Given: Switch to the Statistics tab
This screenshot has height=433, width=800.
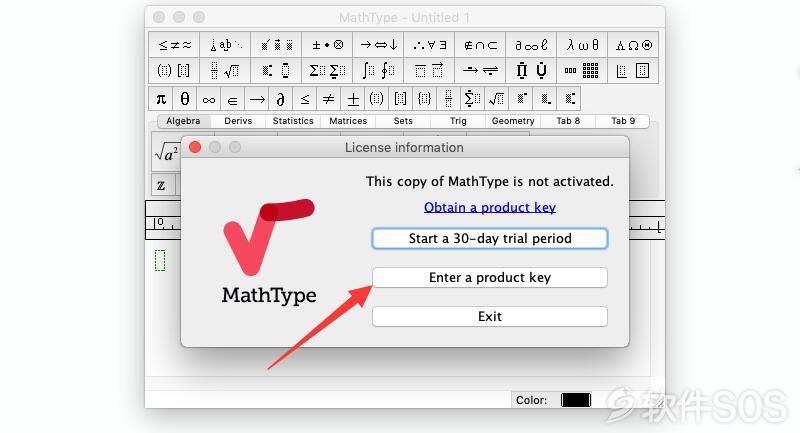Looking at the screenshot, I should (293, 121).
